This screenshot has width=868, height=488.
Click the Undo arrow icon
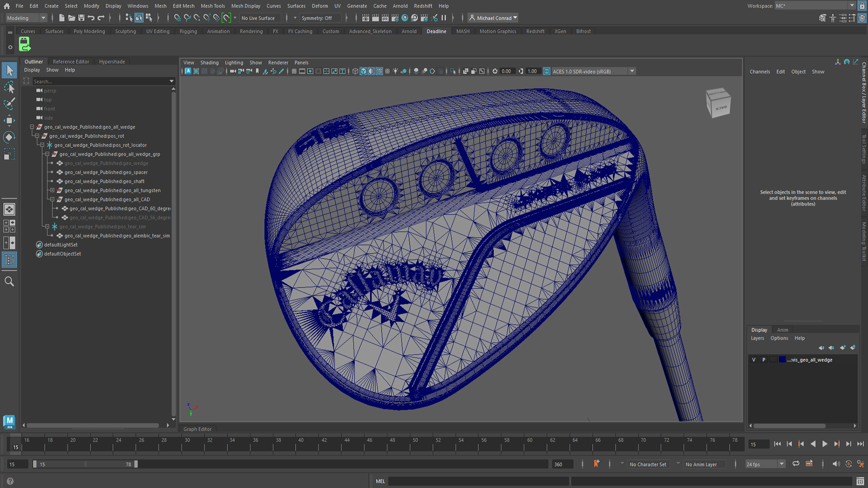tap(91, 18)
